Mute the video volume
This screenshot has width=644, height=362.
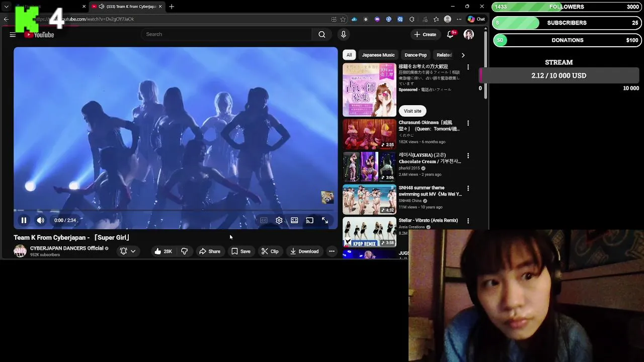(40, 220)
